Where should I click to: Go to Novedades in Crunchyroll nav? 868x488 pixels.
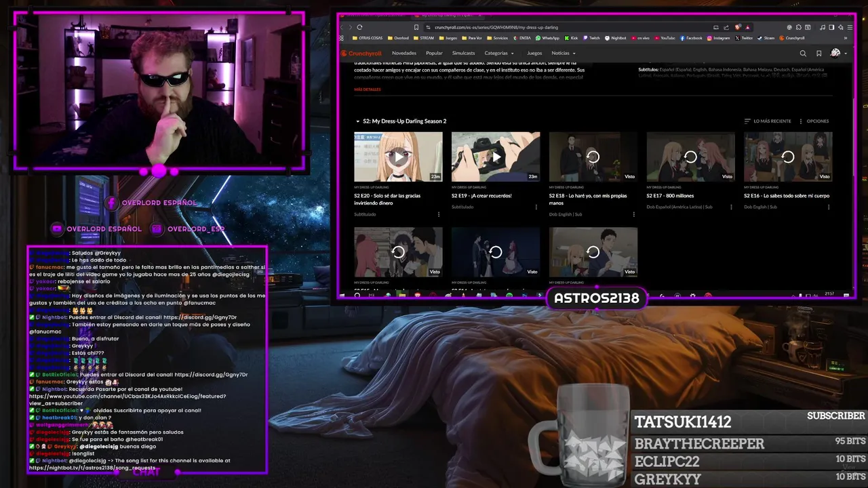tap(404, 53)
